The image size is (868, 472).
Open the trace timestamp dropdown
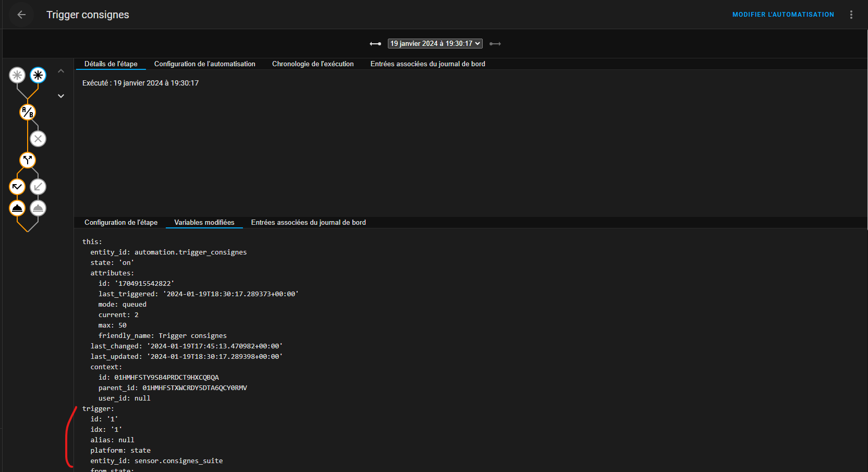pos(434,43)
